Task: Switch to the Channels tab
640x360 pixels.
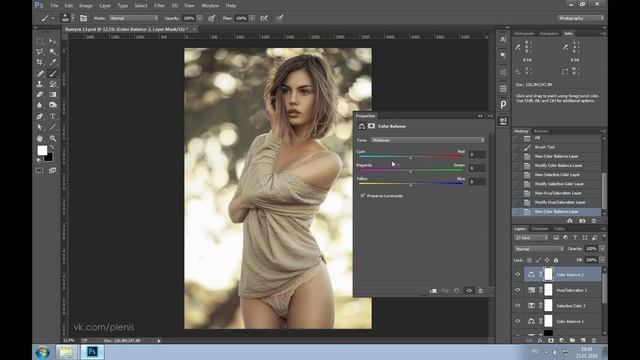Action: click(540, 229)
